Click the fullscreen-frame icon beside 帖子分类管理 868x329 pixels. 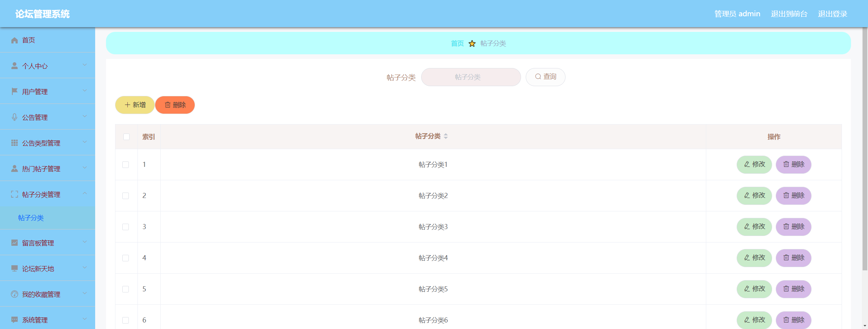(x=14, y=194)
